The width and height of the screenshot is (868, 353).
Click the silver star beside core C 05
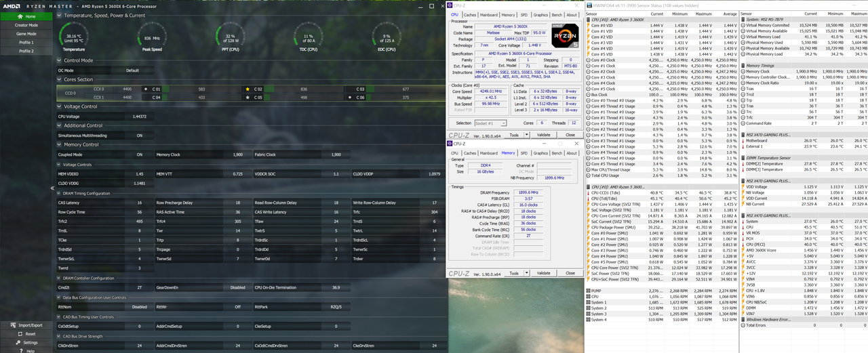[x=248, y=98]
